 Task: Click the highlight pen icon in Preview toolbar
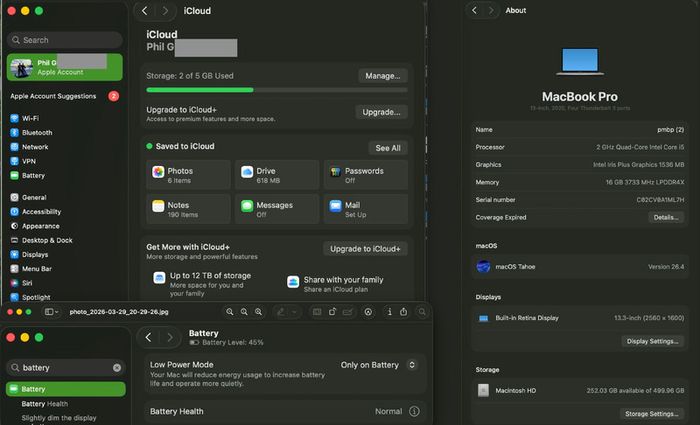[281, 312]
